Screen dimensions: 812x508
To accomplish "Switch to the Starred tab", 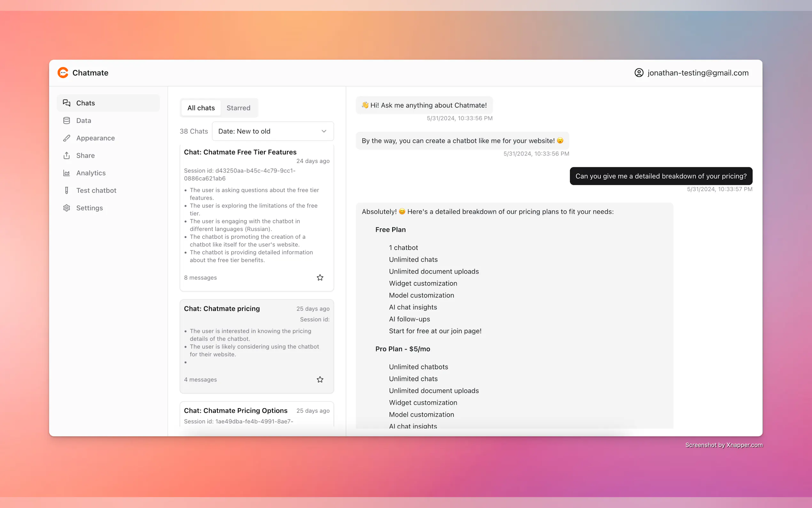I will tap(238, 108).
